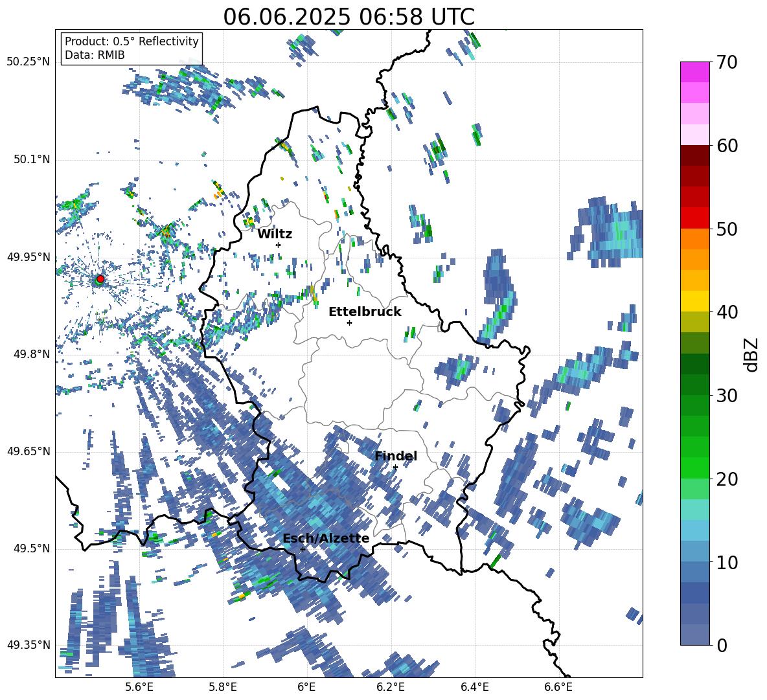Screen dimensions: 767x700
Task: Click the colorbar 0 tick label
Action: [722, 646]
